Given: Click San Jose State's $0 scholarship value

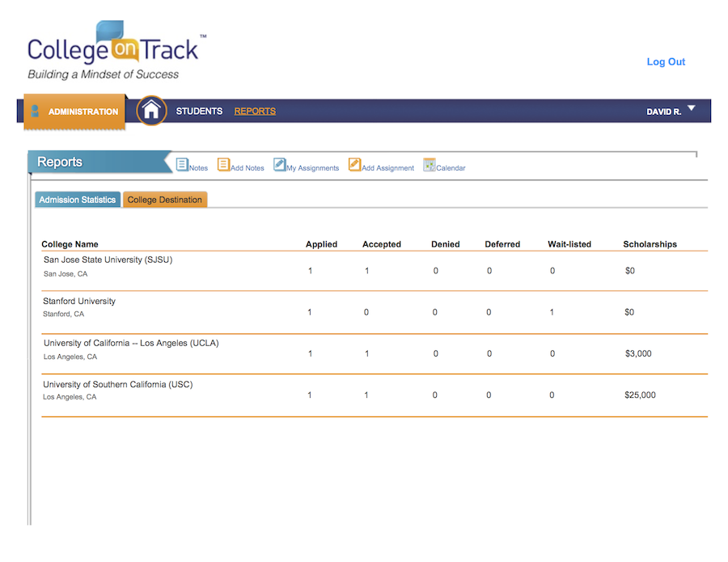Looking at the screenshot, I should click(630, 271).
